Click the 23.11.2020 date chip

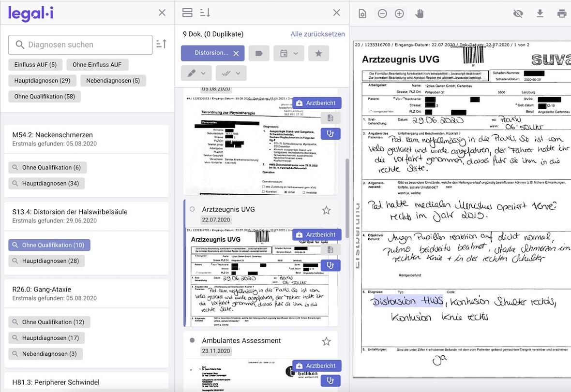point(216,351)
